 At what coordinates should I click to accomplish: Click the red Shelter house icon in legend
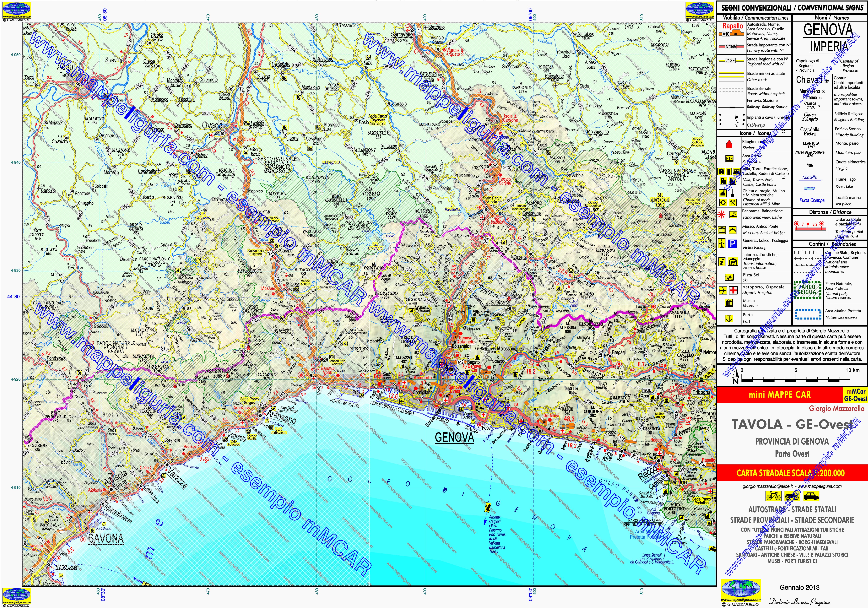coord(729,144)
